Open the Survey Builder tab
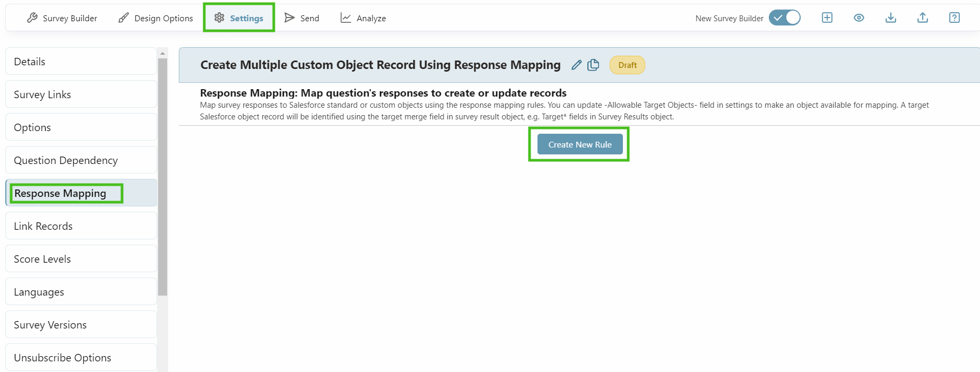Viewport: 980px width, 372px height. (x=62, y=18)
